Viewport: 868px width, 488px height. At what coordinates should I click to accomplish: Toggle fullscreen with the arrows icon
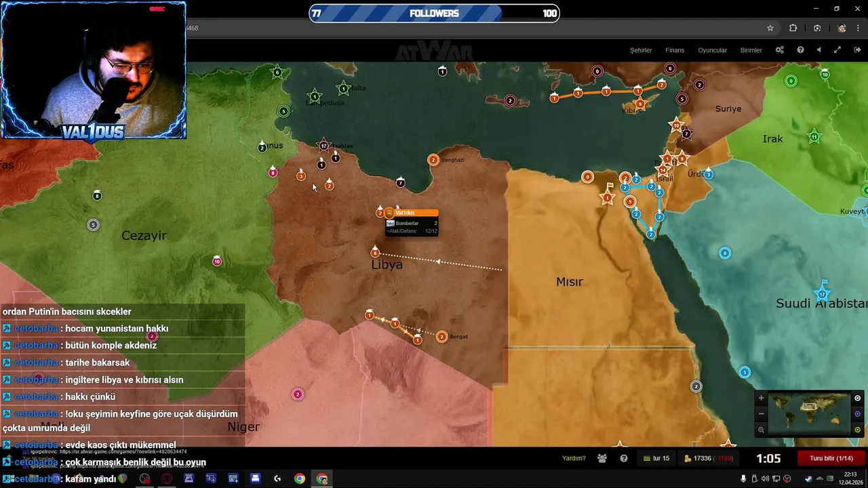click(x=837, y=50)
